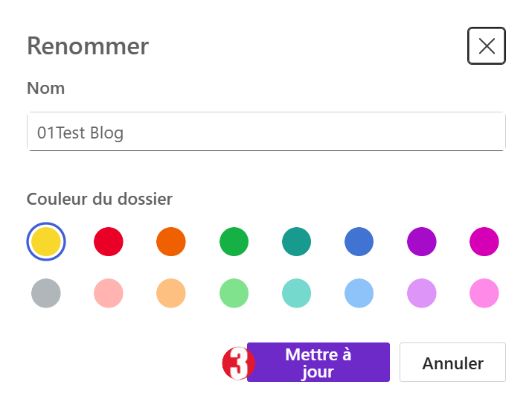
Task: Select the light teal folder color
Action: (297, 293)
